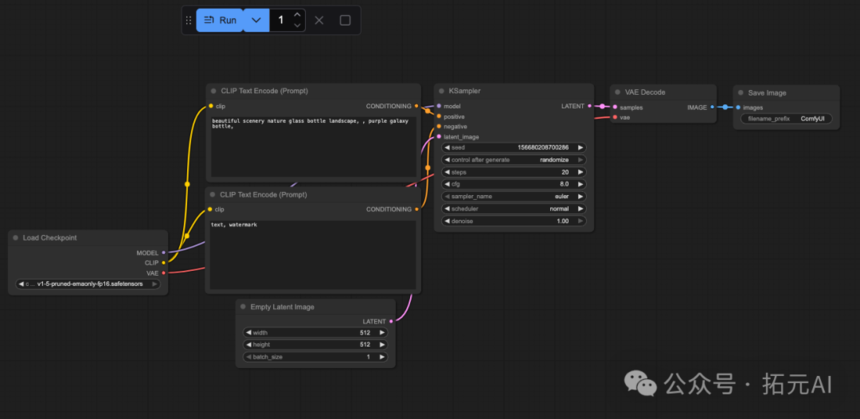Click the VAE Decode vae input port
Image resolution: width=860 pixels, height=419 pixels.
615,117
